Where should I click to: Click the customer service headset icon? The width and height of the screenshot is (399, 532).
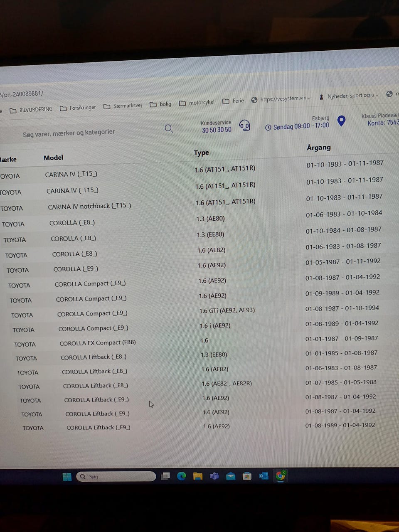pyautogui.click(x=244, y=125)
